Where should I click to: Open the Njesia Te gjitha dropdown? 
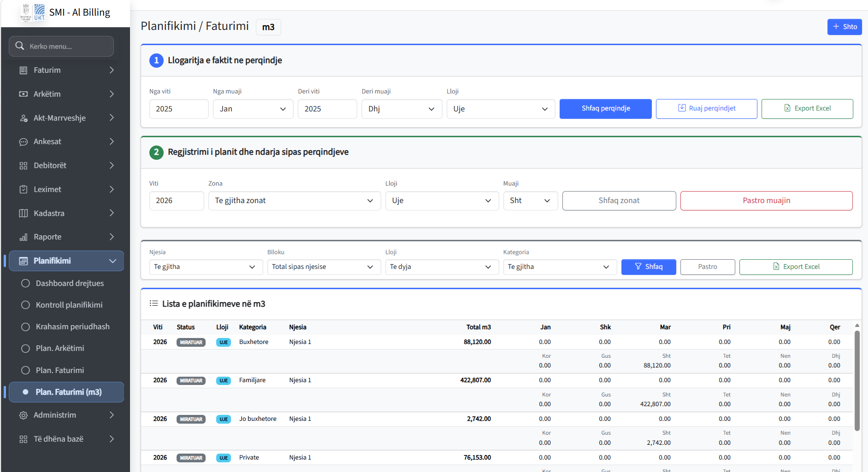click(x=206, y=267)
